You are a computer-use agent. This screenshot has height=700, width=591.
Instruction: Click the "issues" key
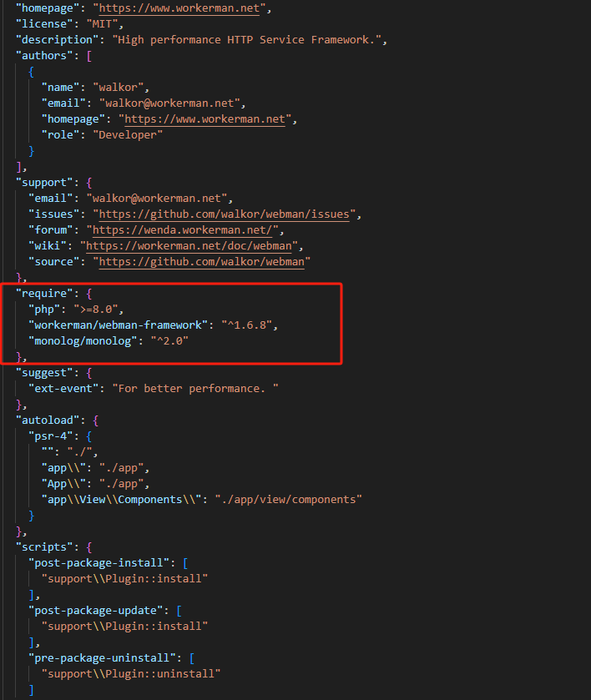[x=54, y=214]
